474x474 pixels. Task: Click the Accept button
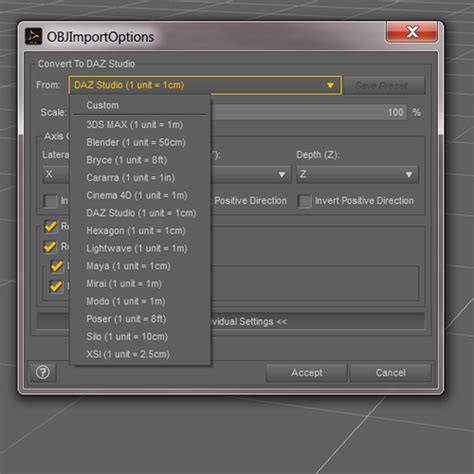pyautogui.click(x=307, y=372)
